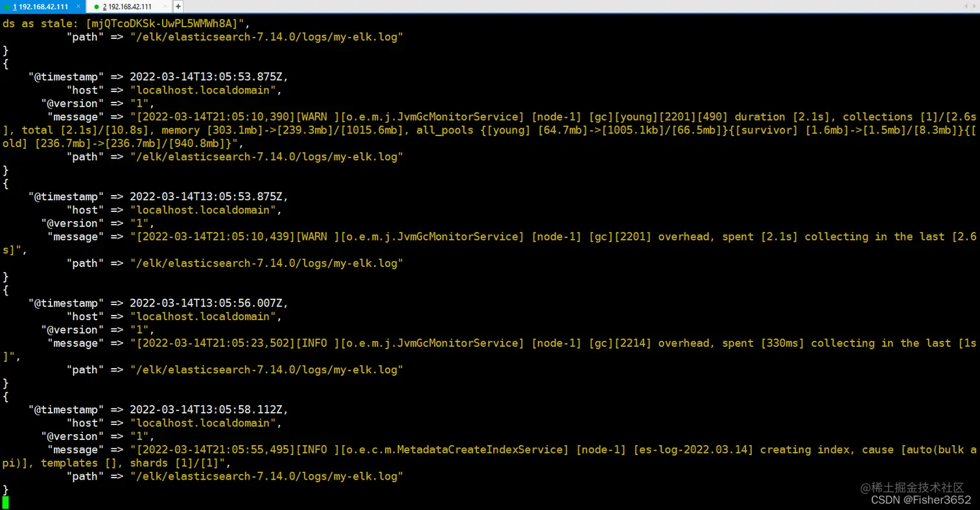
Task: Switch to session tab 1 192.168.42.111
Action: click(x=42, y=6)
